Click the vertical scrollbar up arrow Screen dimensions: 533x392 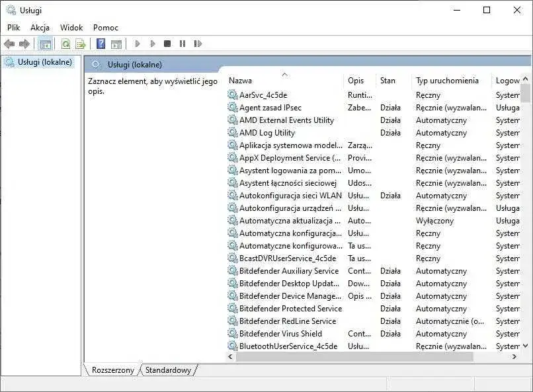pos(525,79)
